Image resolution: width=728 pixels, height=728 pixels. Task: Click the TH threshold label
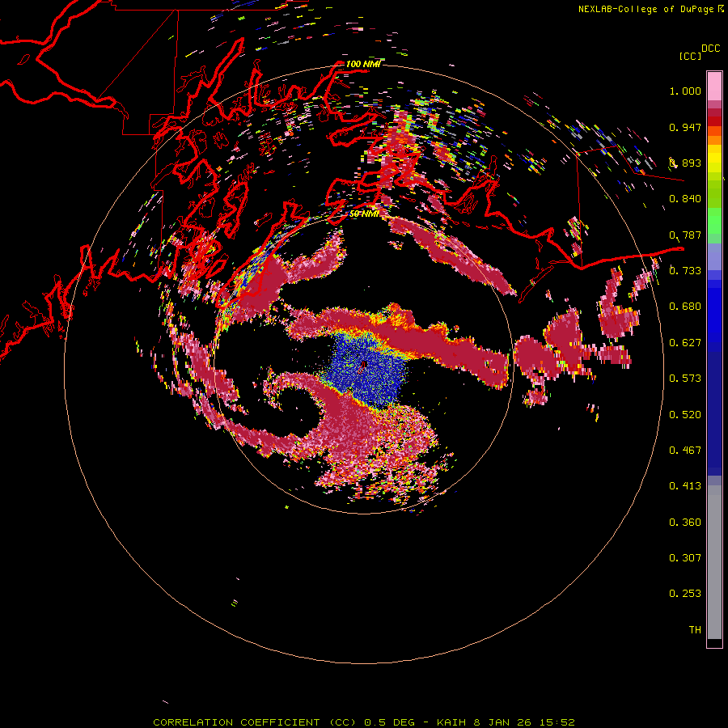(695, 630)
